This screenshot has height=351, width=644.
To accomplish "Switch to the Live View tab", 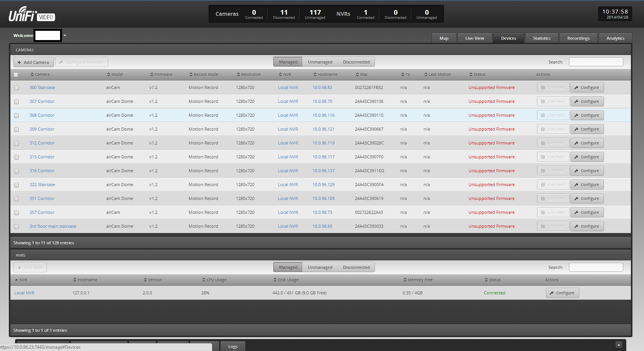I will 474,38.
